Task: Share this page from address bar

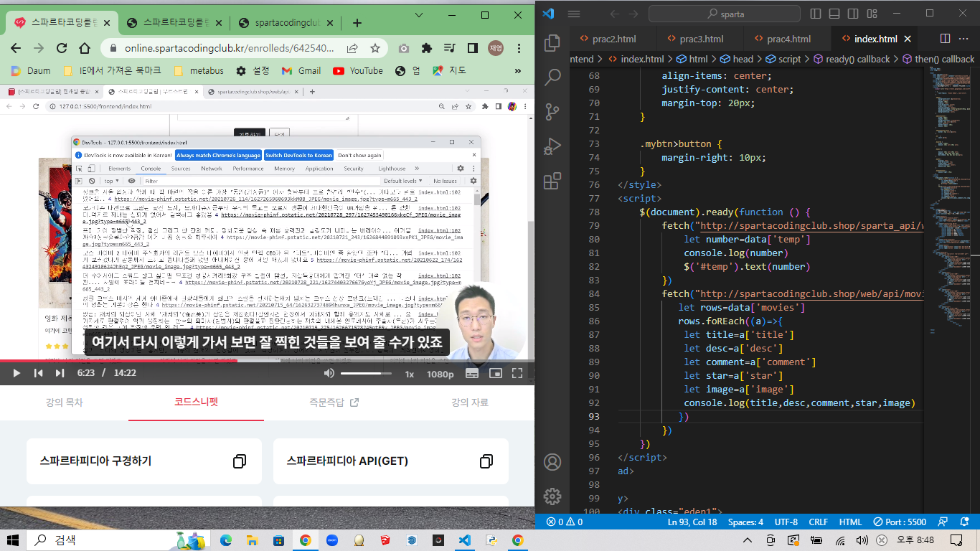Action: click(352, 48)
